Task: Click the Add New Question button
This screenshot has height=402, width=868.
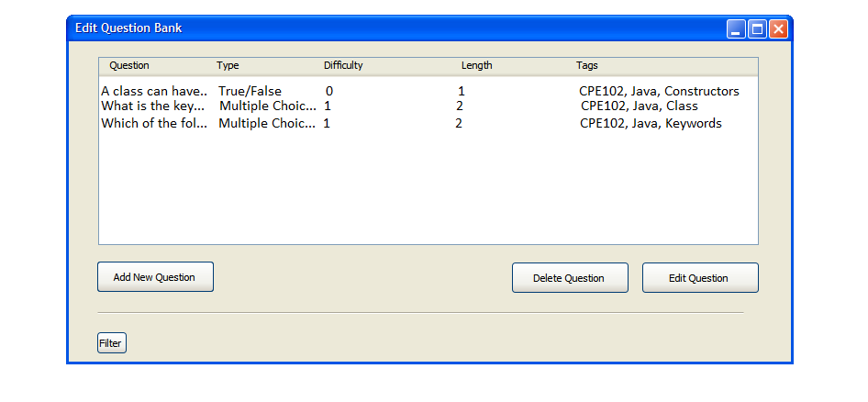Action: [x=155, y=277]
